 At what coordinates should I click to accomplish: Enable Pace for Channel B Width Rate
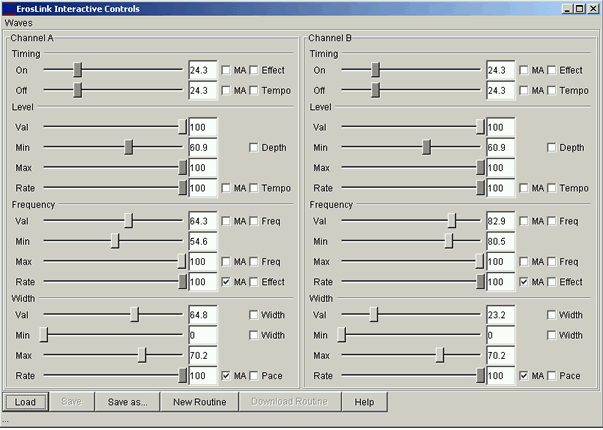[551, 376]
